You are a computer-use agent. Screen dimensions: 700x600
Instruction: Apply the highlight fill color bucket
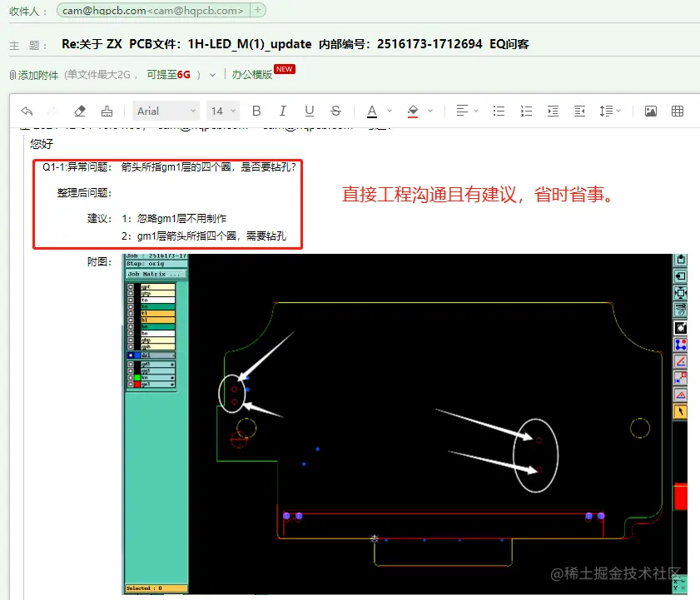[413, 112]
